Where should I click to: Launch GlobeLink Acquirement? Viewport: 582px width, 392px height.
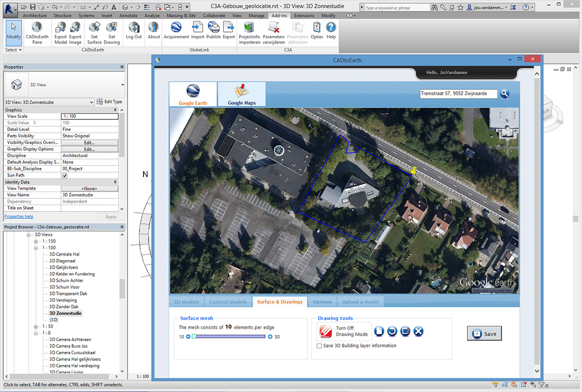coord(176,31)
